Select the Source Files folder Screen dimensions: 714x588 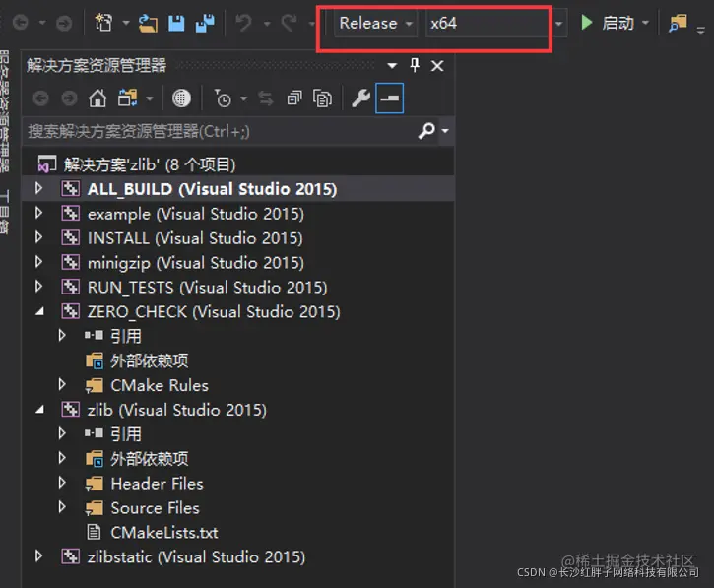(155, 508)
